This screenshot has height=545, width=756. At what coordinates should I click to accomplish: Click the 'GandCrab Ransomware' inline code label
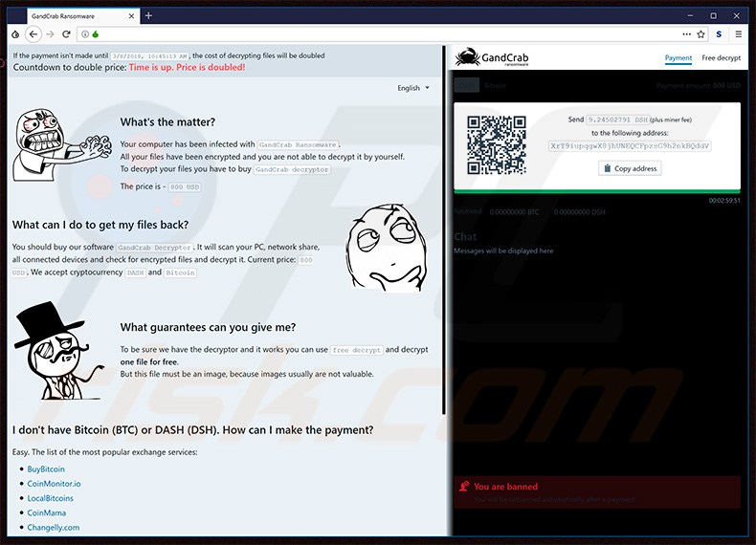click(x=298, y=144)
